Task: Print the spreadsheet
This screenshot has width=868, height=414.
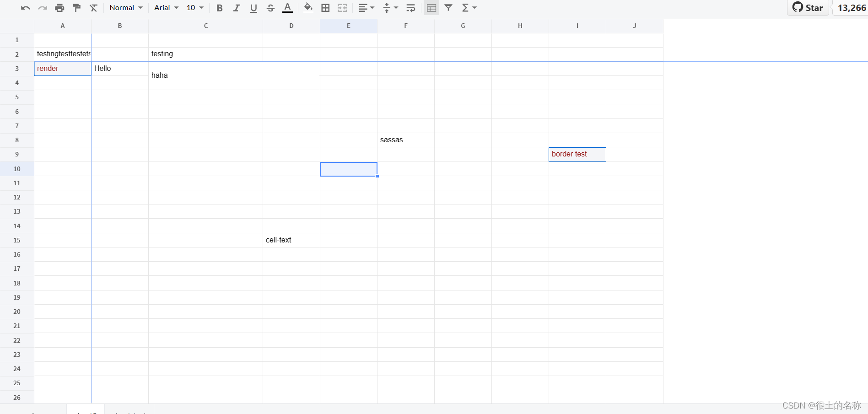Action: (x=59, y=8)
